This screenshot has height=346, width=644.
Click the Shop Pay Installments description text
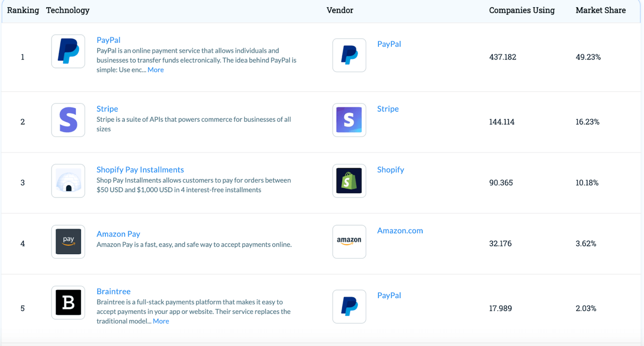point(194,185)
